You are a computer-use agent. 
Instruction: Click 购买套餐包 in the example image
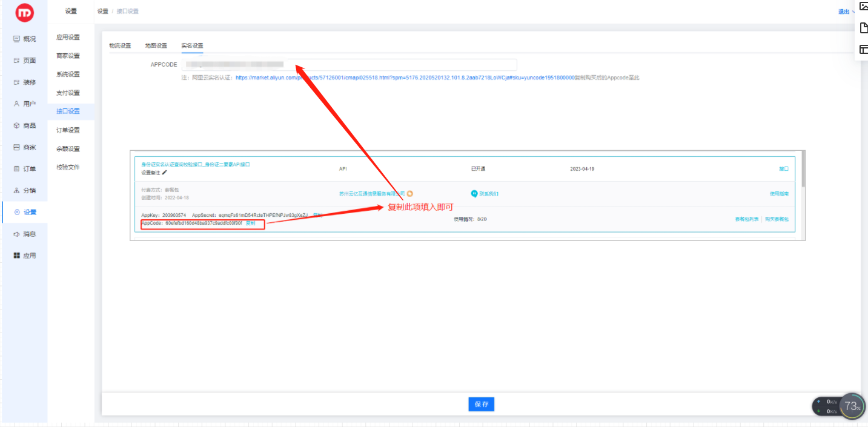pyautogui.click(x=777, y=219)
